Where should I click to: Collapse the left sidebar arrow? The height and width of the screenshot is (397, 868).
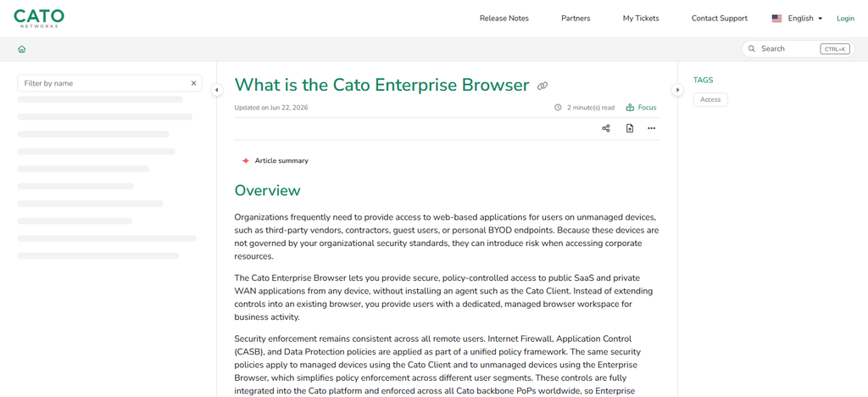[217, 90]
